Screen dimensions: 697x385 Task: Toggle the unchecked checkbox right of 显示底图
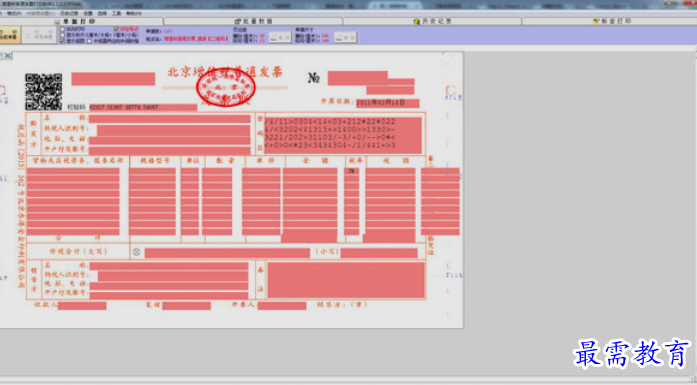click(x=89, y=41)
